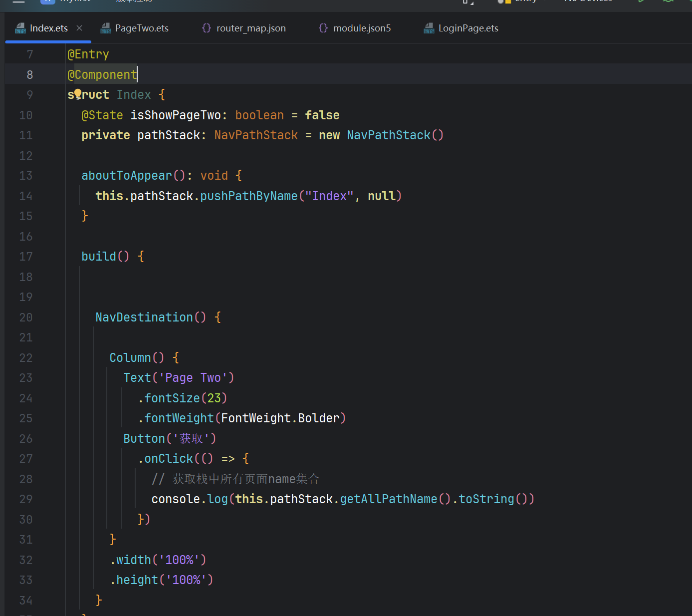
Task: Place cursor on the @Entry decorator
Action: coord(88,54)
